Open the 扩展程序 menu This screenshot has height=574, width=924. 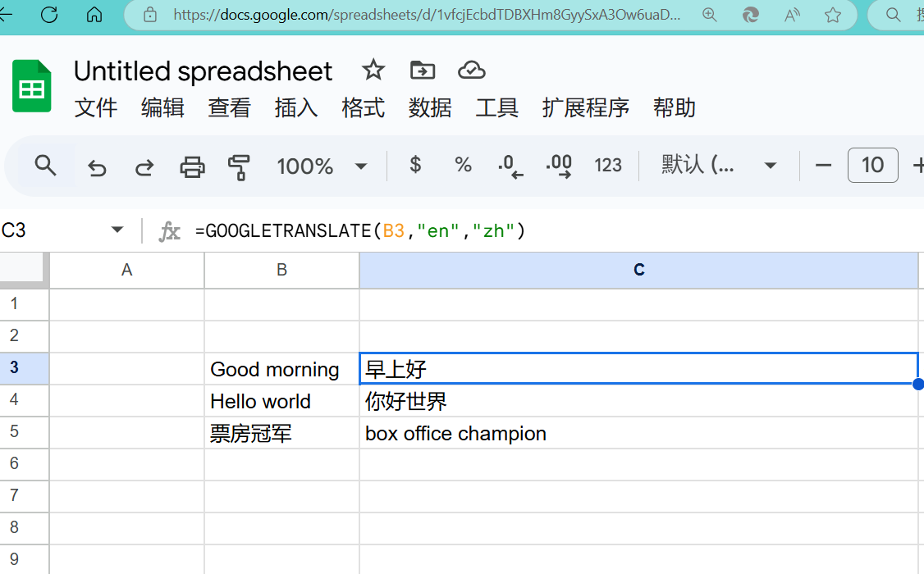585,107
